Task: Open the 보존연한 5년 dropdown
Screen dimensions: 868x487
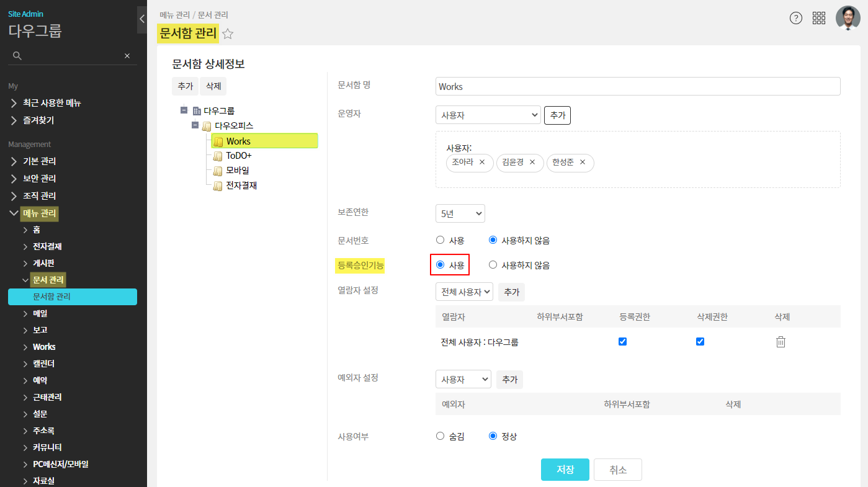Action: coord(460,213)
